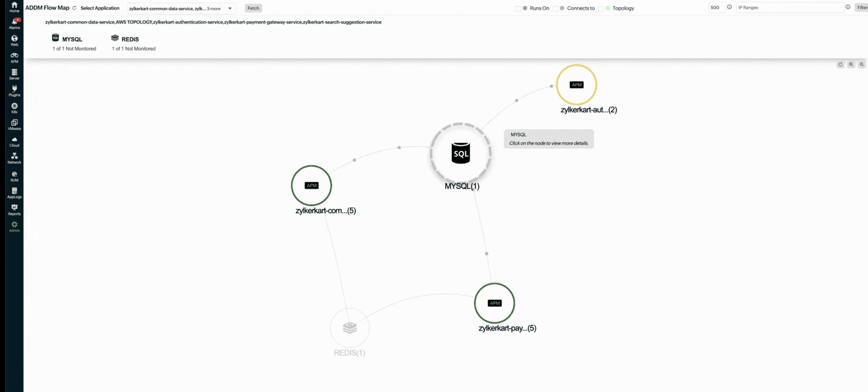
Task: Open the VMware section in sidebar
Action: pos(14,125)
